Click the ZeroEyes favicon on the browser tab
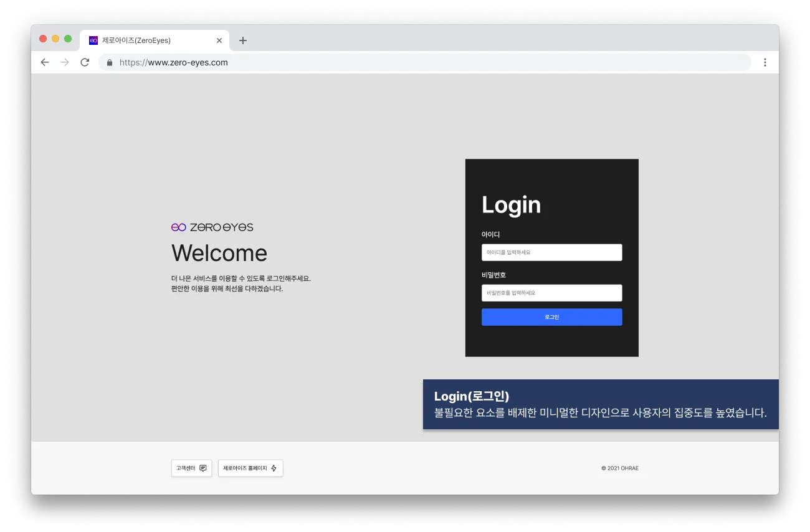 point(93,40)
